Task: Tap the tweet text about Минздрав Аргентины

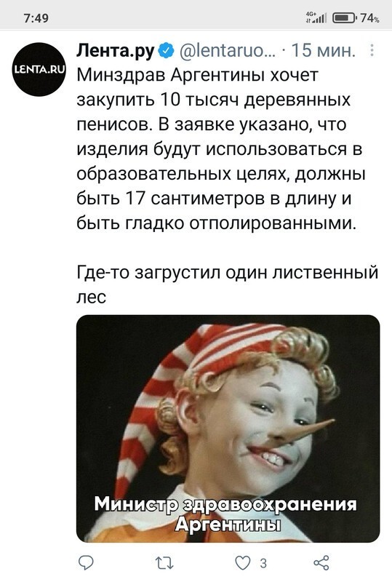Action: [220, 149]
